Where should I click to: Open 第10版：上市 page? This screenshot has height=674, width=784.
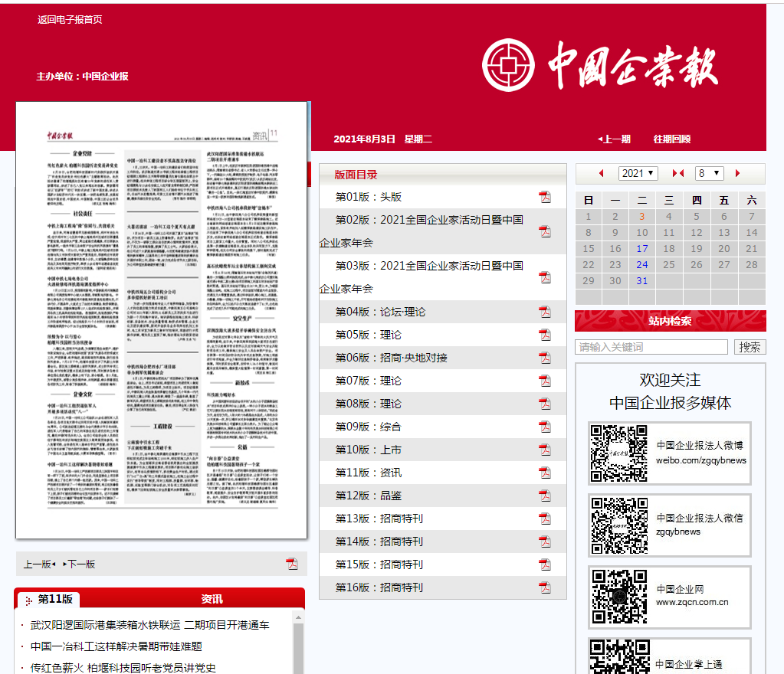click(369, 450)
